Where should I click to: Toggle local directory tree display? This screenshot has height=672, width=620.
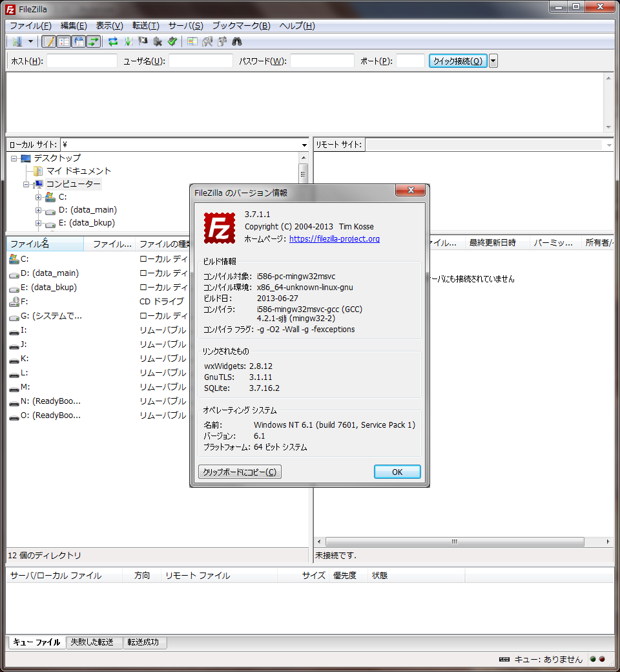point(64,41)
